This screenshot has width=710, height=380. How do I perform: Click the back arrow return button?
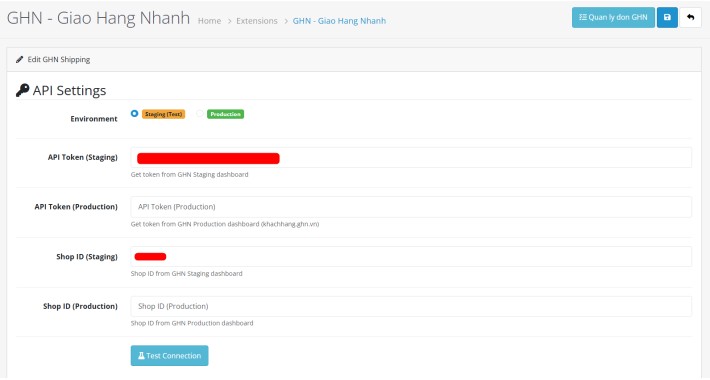pyautogui.click(x=690, y=17)
